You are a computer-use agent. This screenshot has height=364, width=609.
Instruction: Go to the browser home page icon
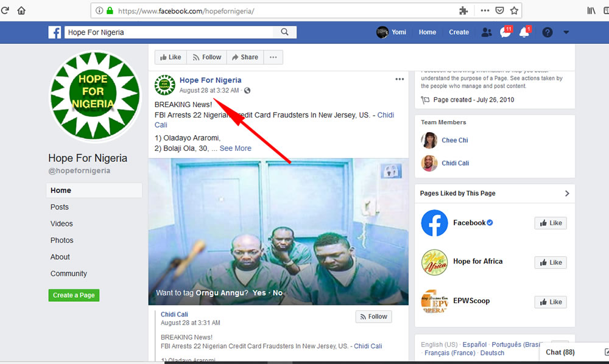(21, 10)
